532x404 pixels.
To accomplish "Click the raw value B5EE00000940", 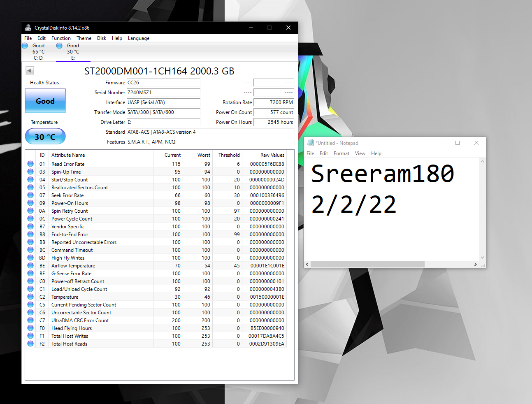I will point(267,328).
